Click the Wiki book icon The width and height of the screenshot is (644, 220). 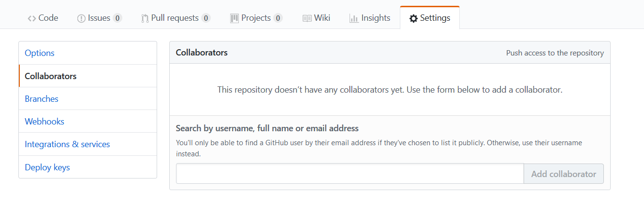click(x=307, y=18)
